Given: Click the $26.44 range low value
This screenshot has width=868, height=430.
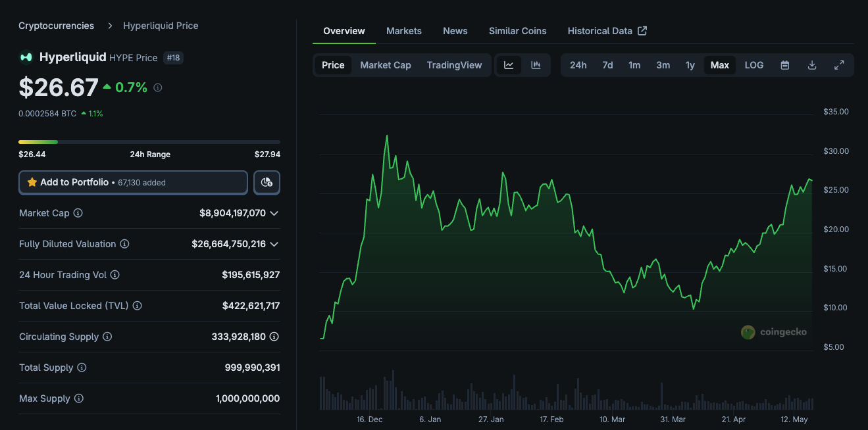Looking at the screenshot, I should pos(32,155).
